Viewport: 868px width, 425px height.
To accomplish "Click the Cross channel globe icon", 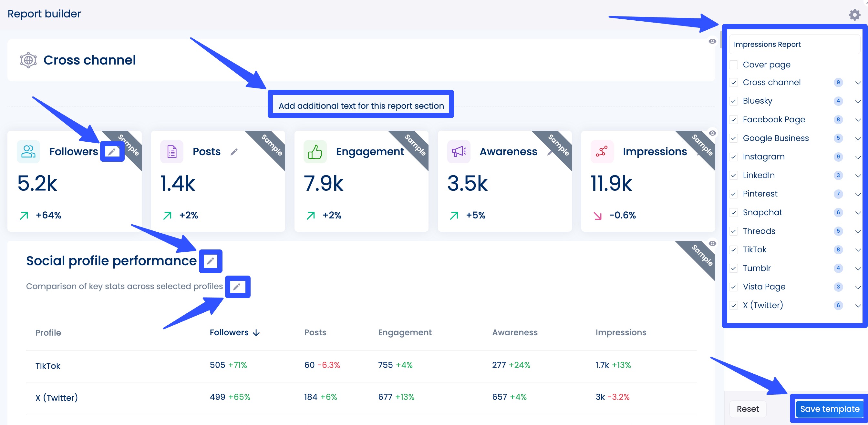I will pyautogui.click(x=28, y=60).
